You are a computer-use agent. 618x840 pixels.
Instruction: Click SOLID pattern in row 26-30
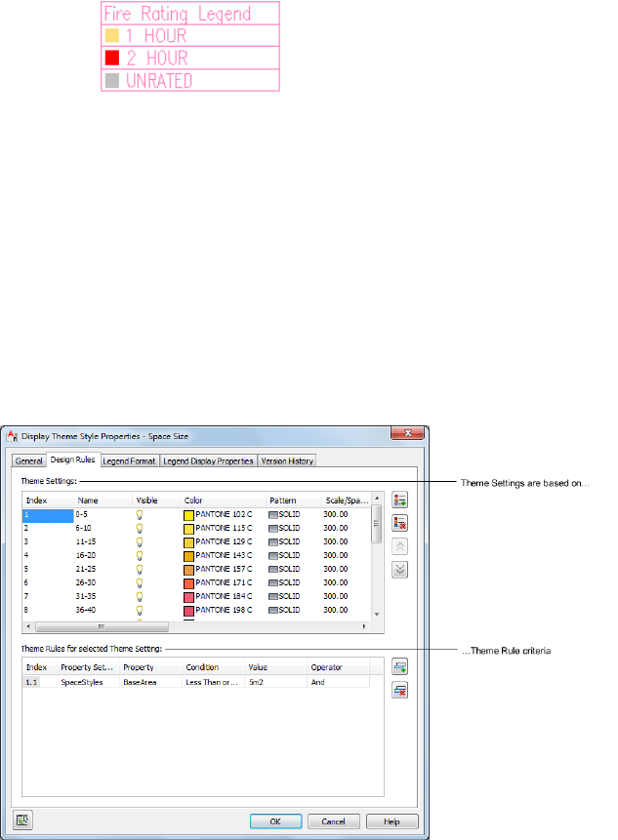click(x=284, y=582)
